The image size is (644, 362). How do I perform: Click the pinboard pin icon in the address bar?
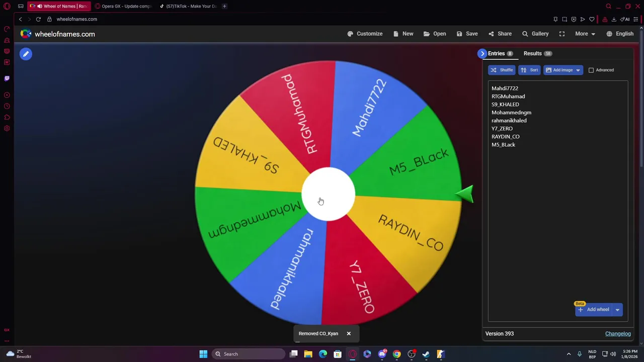click(555, 19)
